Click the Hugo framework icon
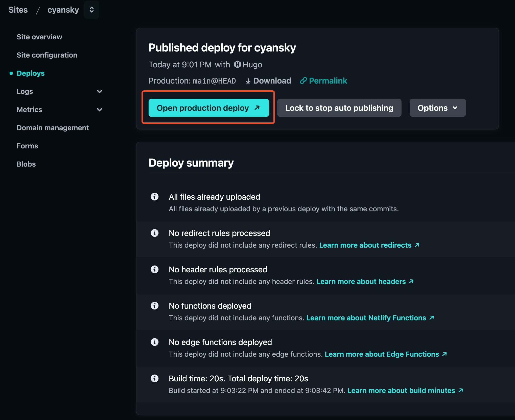Image resolution: width=515 pixels, height=420 pixels. (238, 65)
